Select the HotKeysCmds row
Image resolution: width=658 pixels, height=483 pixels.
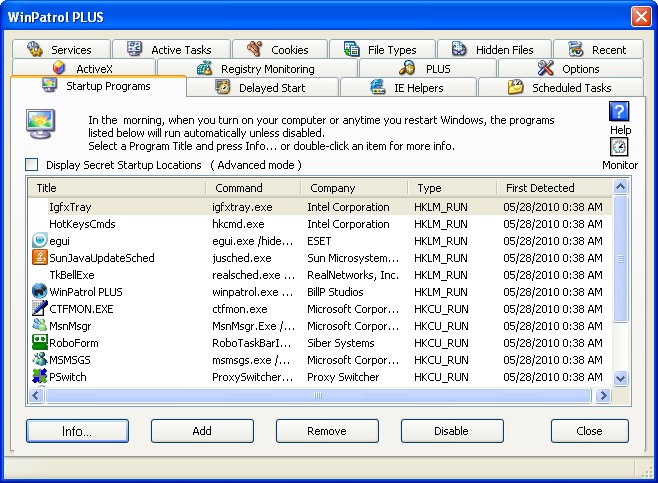pyautogui.click(x=320, y=224)
